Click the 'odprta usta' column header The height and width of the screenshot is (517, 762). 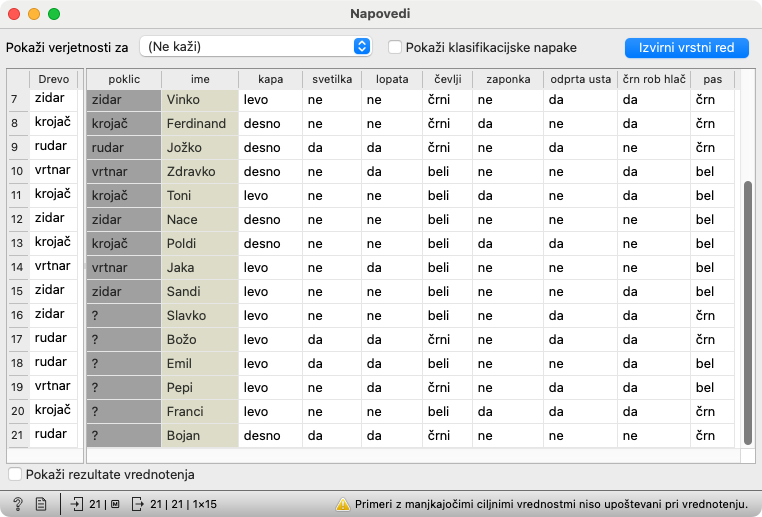tap(578, 79)
